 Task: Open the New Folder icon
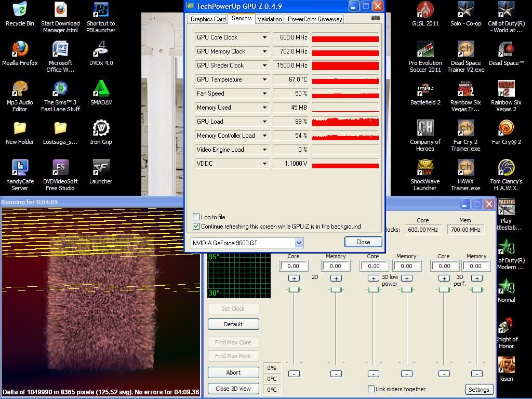point(20,132)
